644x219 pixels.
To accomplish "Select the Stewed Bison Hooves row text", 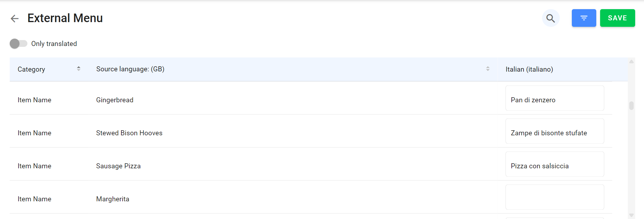I will tap(129, 133).
